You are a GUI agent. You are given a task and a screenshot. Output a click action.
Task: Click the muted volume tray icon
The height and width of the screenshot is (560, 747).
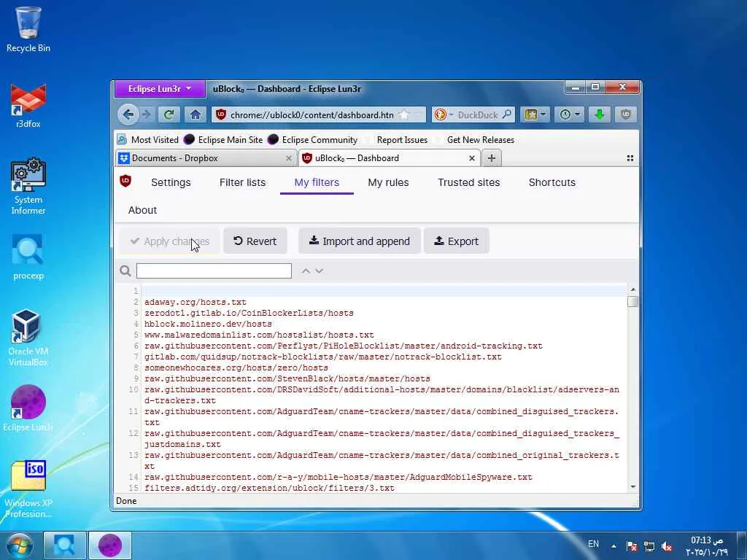click(x=667, y=547)
